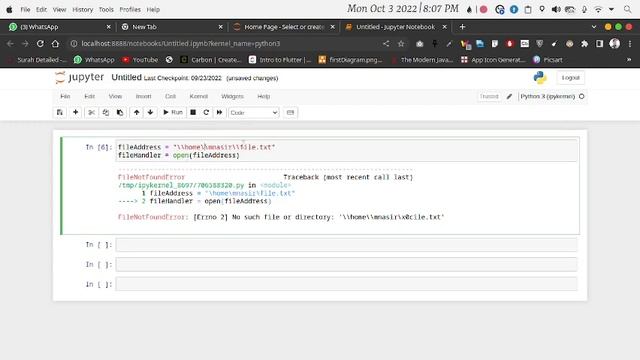Viewport: 640px width, 360px height.
Task: Reload the page
Action: point(40,43)
